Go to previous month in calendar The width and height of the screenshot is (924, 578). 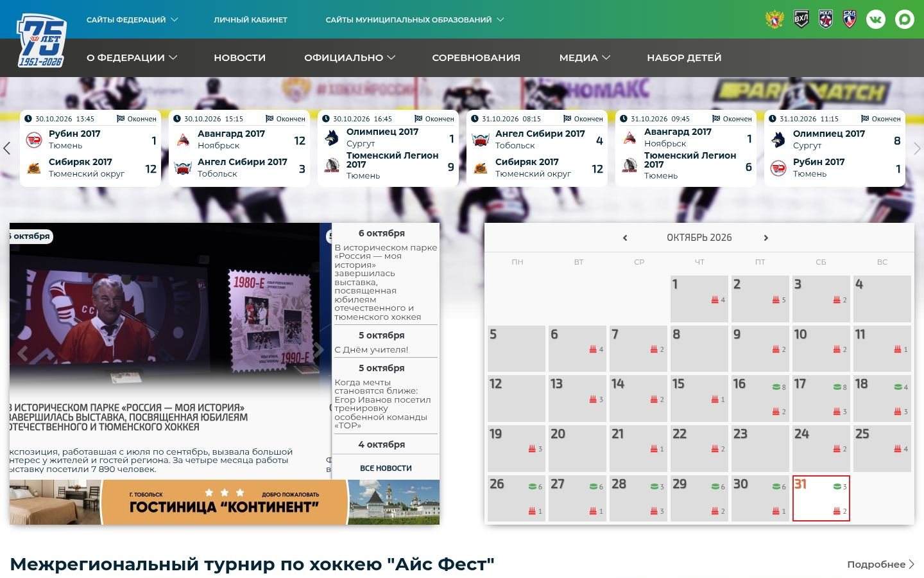pyautogui.click(x=625, y=238)
